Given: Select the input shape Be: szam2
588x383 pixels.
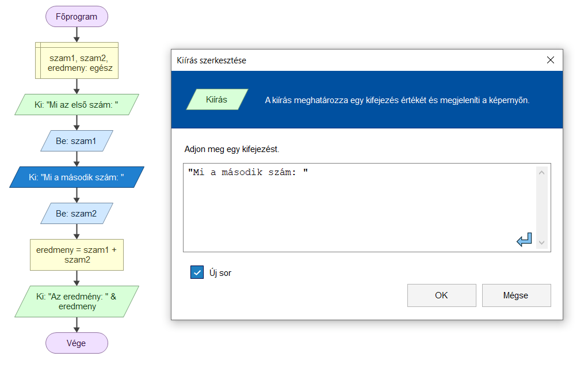Looking at the screenshot, I should [x=77, y=213].
